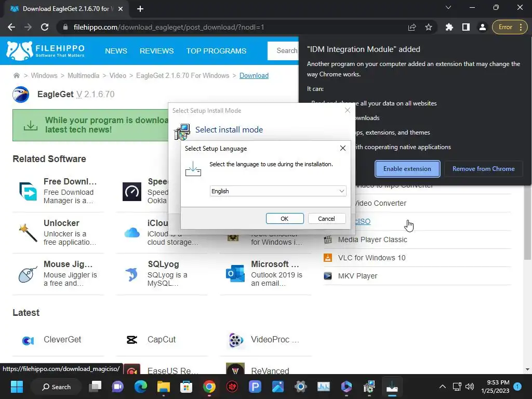This screenshot has width=532, height=399.
Task: Click the FileHippo search field
Action: tap(283, 51)
